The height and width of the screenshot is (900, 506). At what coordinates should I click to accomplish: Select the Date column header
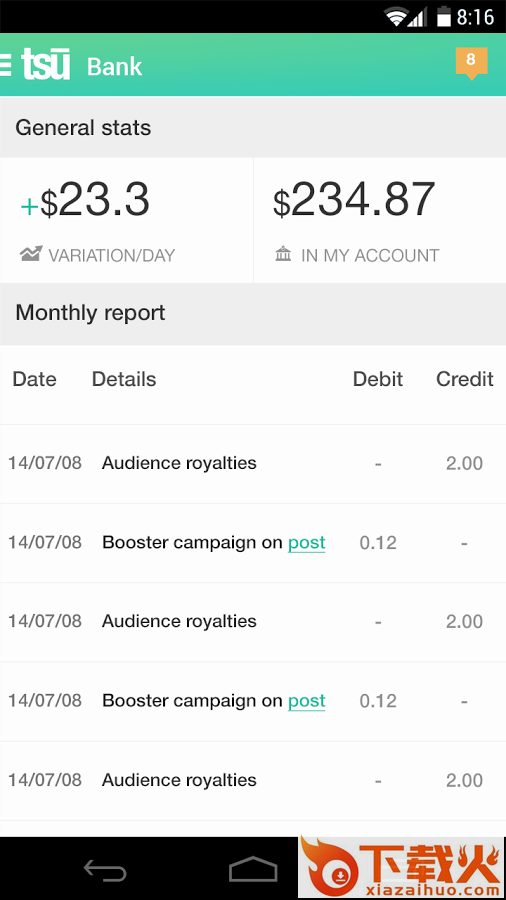pyautogui.click(x=34, y=379)
